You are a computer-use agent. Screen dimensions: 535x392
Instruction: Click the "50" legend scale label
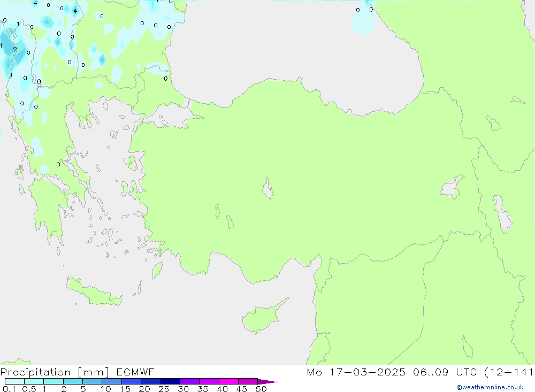[261, 389]
